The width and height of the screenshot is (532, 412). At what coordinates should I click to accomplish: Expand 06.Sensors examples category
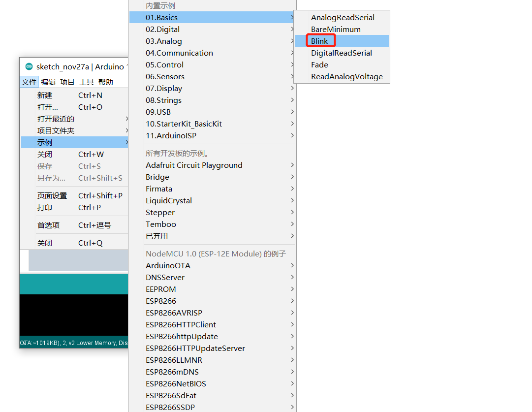pyautogui.click(x=212, y=77)
